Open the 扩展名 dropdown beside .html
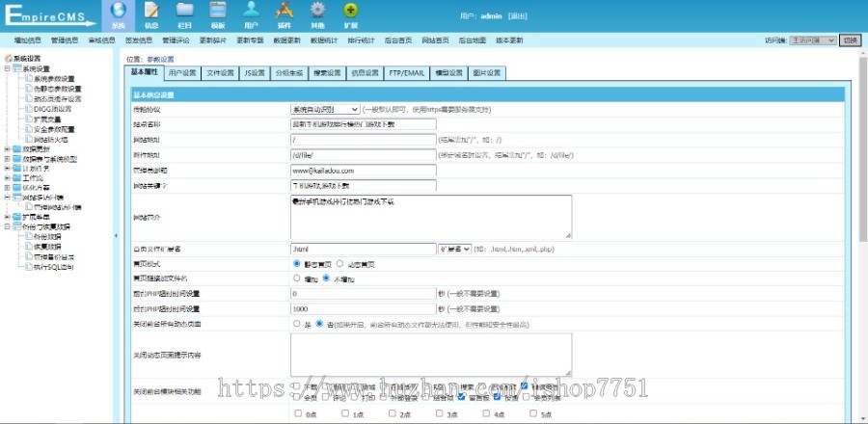Image resolution: width=868 pixels, height=424 pixels. point(454,250)
